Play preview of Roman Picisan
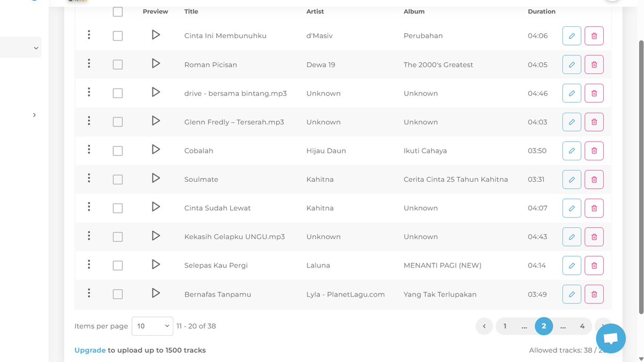 point(156,64)
